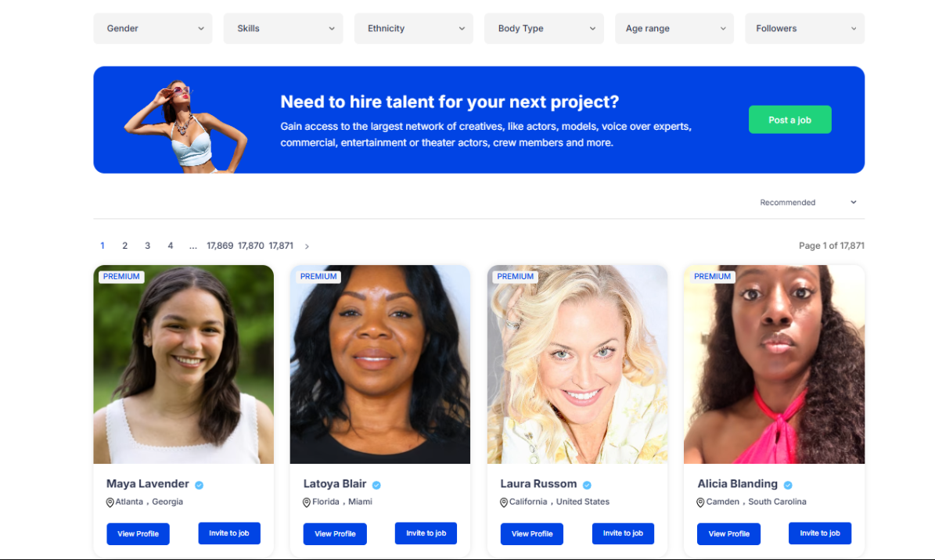Click verified badge beside Alicia Blanding

(x=788, y=485)
